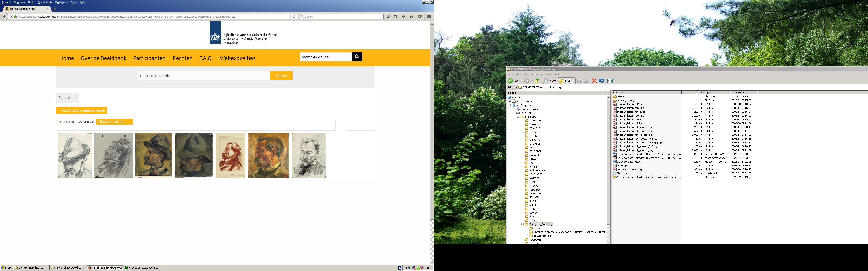Click Explorer Back button
868x271 pixels.
click(x=514, y=81)
